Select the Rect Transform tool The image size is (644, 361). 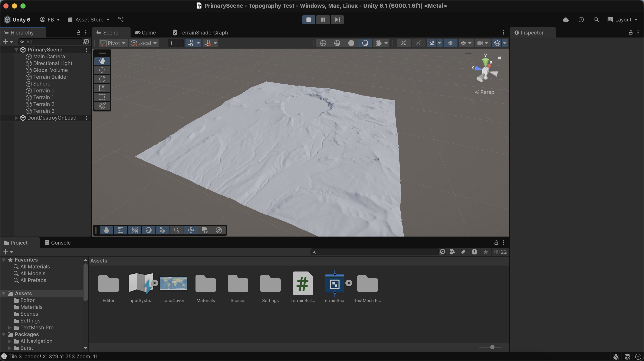[x=102, y=97]
